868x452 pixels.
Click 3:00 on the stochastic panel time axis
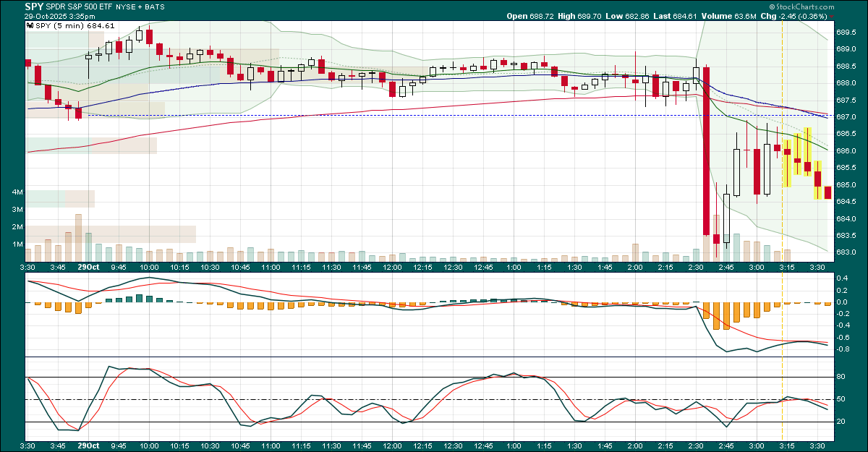coord(757,447)
